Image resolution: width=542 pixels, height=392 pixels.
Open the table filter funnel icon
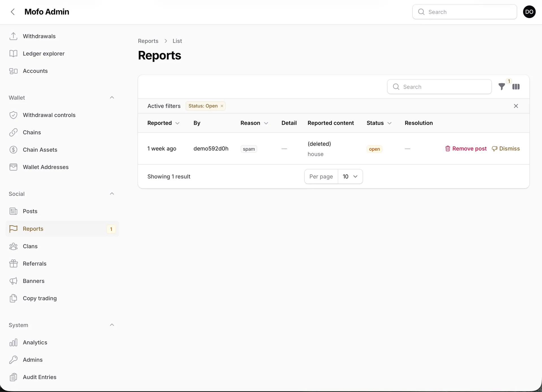502,87
